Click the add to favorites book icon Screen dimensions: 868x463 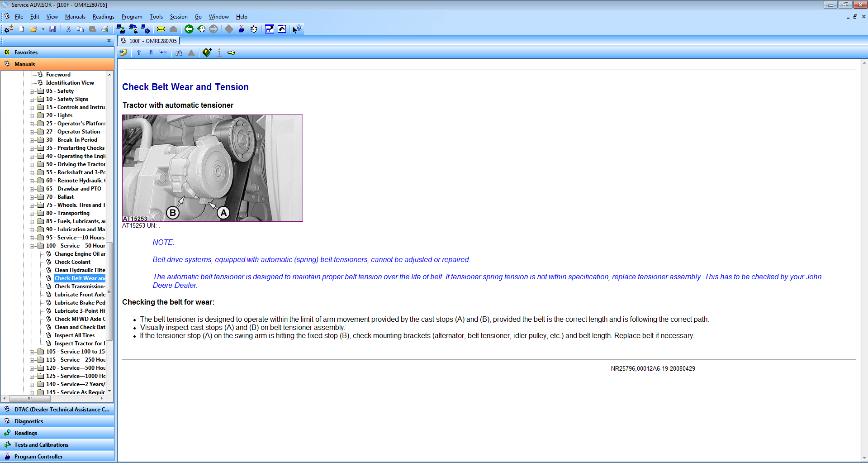[207, 53]
